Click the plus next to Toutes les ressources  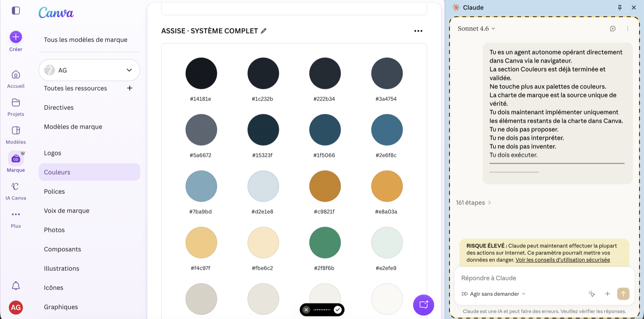click(x=130, y=88)
